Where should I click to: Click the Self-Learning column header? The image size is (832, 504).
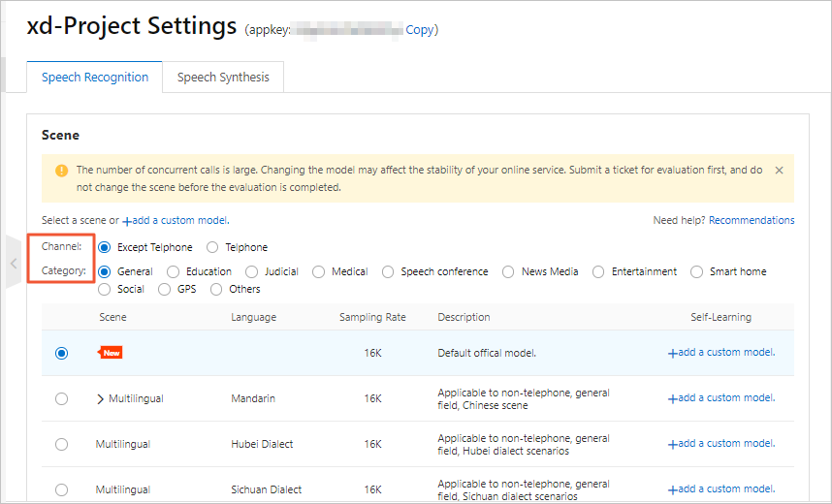coord(720,317)
